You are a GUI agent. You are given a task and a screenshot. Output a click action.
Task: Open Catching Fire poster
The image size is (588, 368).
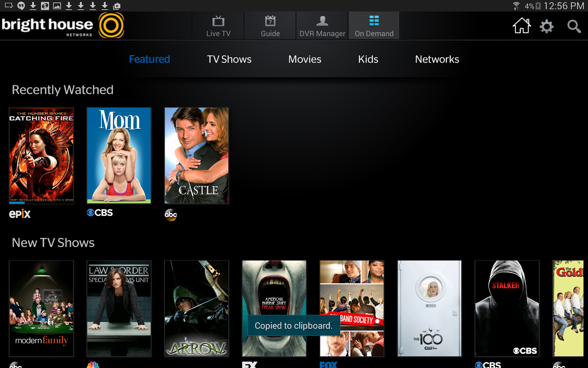[41, 156]
